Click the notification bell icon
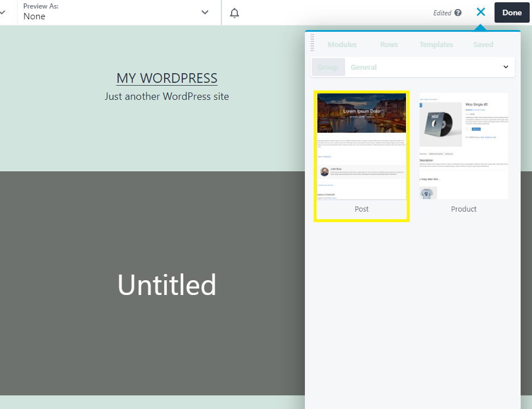Screen dimensions: 532x409 coord(234,12)
